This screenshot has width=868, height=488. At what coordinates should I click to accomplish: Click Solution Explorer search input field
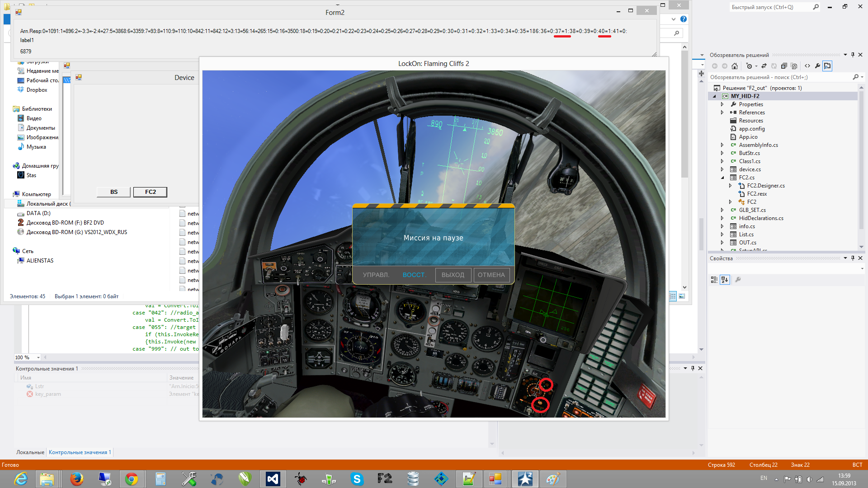pyautogui.click(x=780, y=77)
